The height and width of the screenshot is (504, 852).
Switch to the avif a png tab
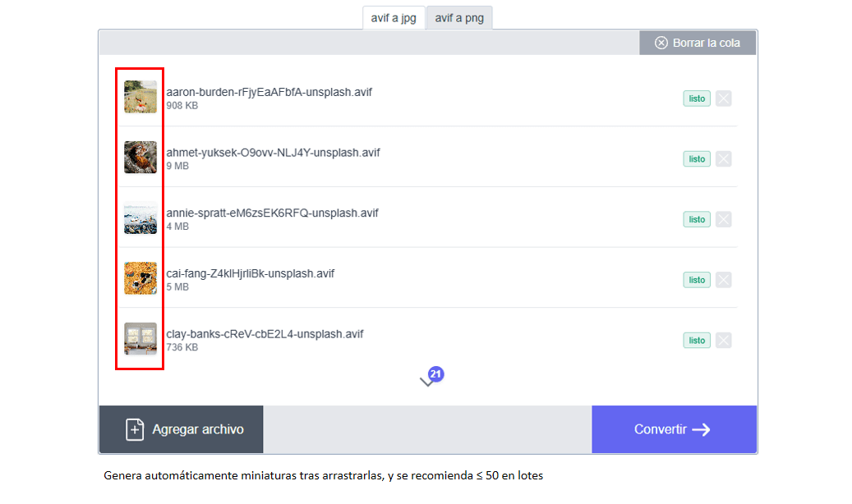pos(459,17)
